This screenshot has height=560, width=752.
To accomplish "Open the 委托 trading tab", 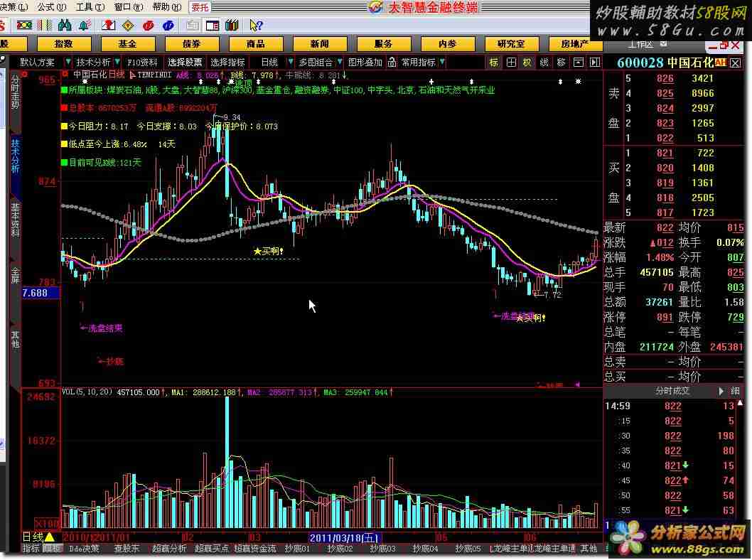I will tap(200, 7).
